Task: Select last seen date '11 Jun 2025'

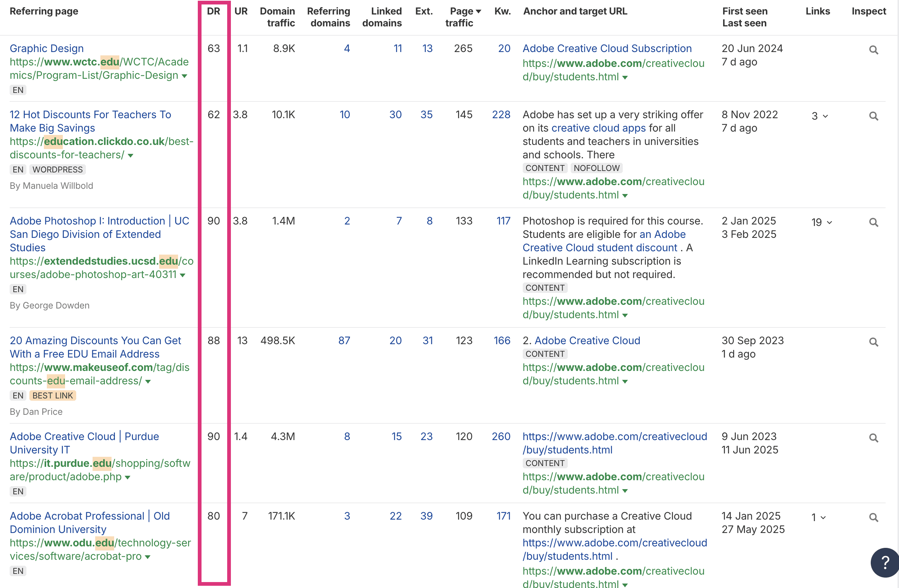Action: pos(750,450)
